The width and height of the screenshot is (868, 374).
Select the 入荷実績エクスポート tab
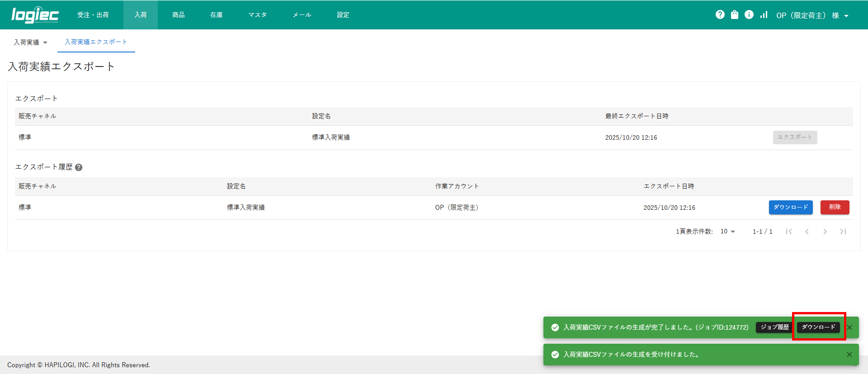[x=96, y=42]
